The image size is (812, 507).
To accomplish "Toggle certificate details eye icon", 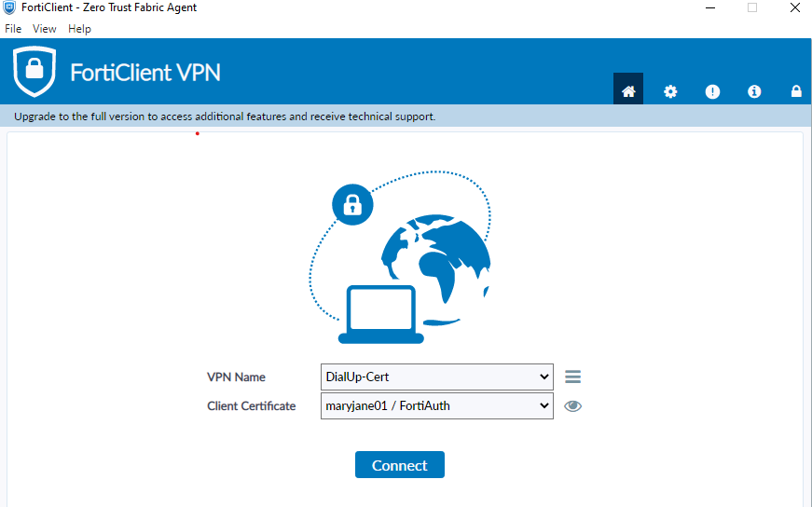I will [573, 406].
